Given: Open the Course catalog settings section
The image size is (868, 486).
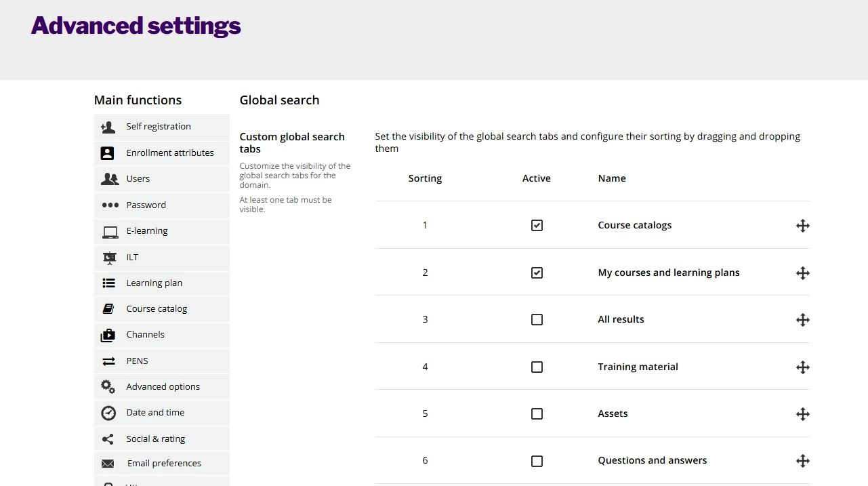Looking at the screenshot, I should [157, 309].
